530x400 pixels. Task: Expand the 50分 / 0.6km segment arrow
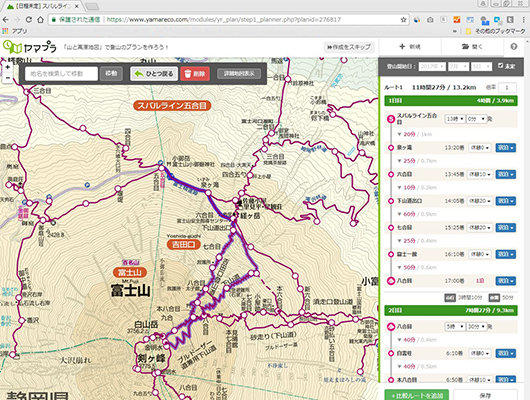coord(400,267)
